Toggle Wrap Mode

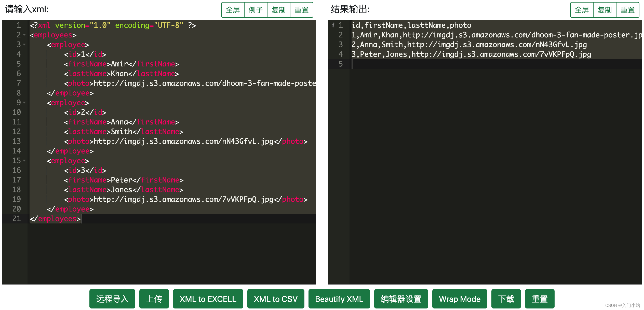coord(460,299)
